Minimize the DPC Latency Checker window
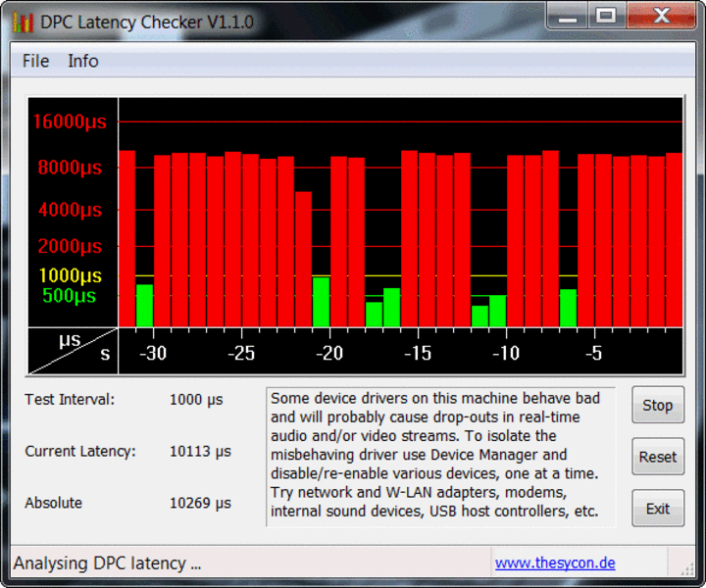This screenshot has width=706, height=588. [x=568, y=17]
